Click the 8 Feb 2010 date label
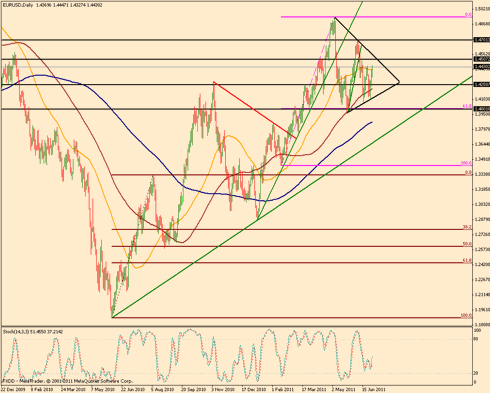Viewport: 490px width, 393px height. [42, 389]
